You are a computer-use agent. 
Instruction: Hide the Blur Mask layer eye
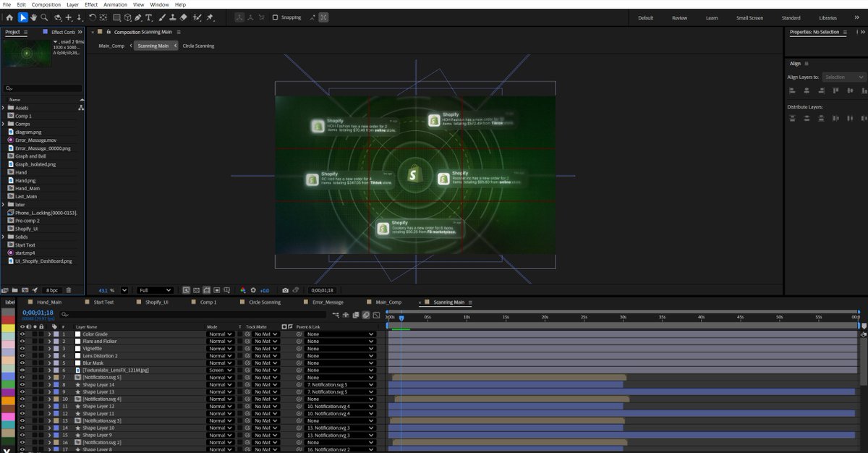click(x=22, y=363)
